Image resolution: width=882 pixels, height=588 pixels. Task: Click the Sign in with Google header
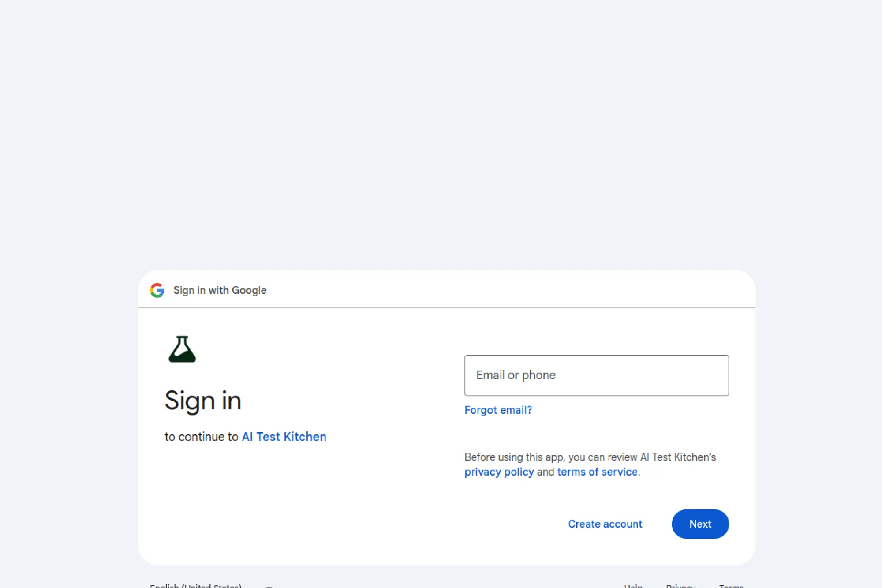(220, 290)
